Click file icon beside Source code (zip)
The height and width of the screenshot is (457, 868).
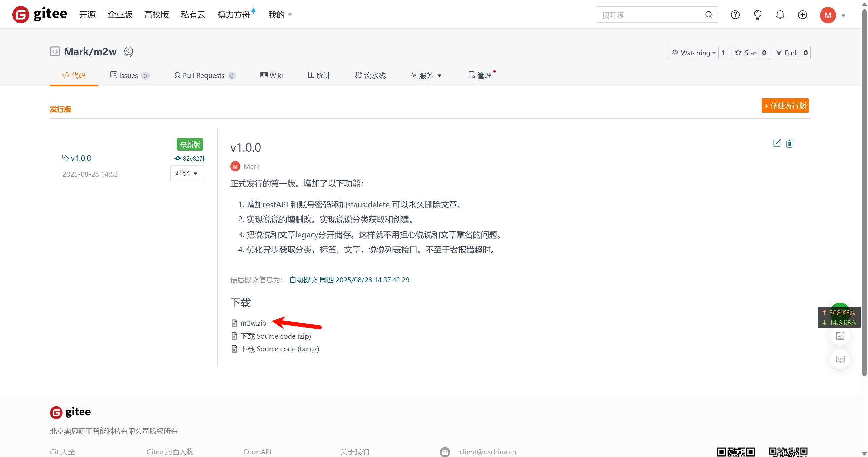tap(234, 336)
